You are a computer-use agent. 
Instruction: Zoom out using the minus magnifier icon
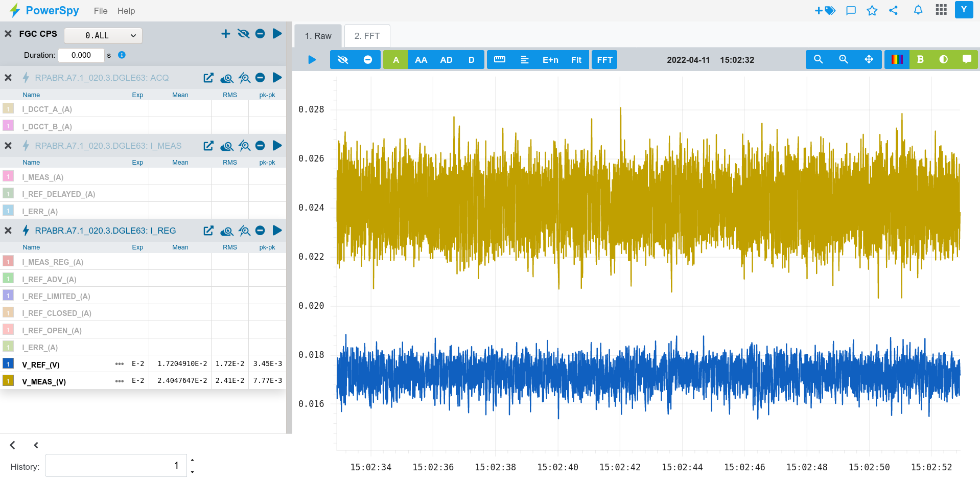pyautogui.click(x=819, y=59)
